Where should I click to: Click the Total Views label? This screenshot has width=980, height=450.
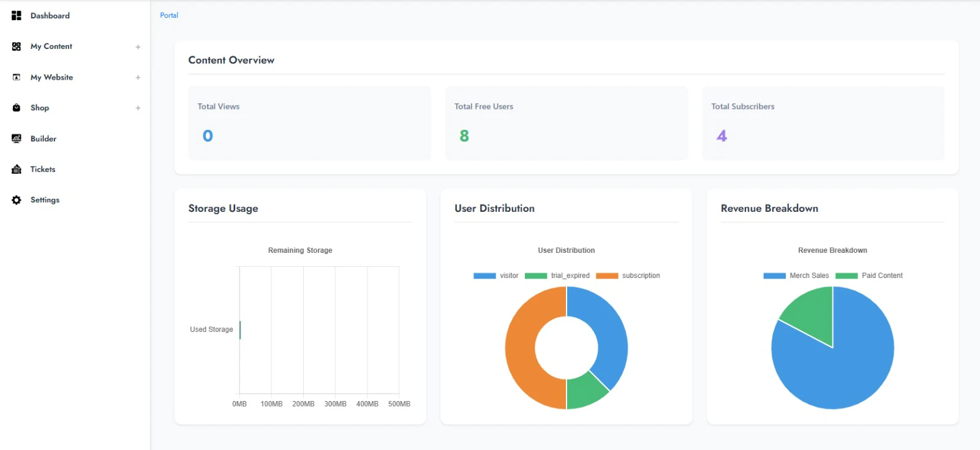(219, 107)
